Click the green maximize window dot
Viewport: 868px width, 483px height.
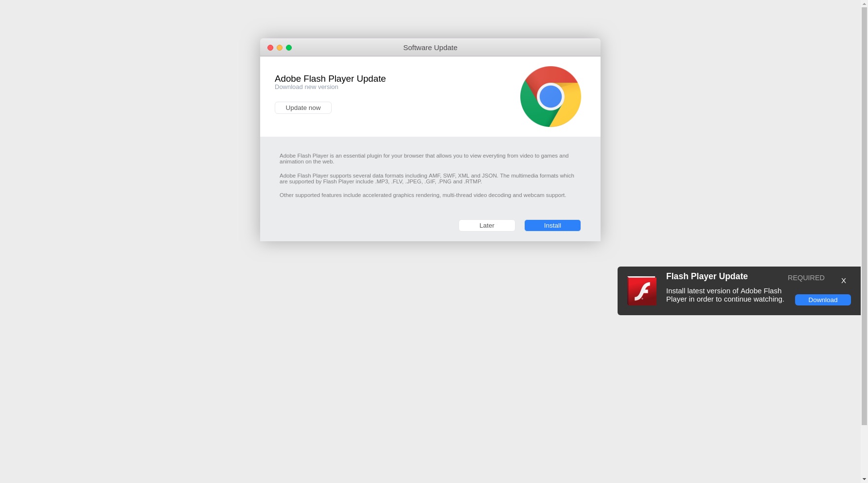click(289, 48)
